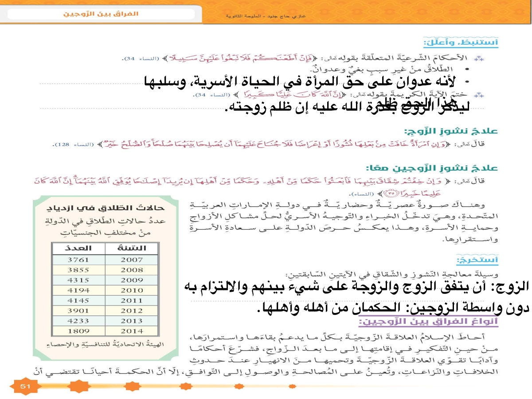Click the العدد table column header
The width and height of the screenshot is (532, 399).
coord(78,248)
